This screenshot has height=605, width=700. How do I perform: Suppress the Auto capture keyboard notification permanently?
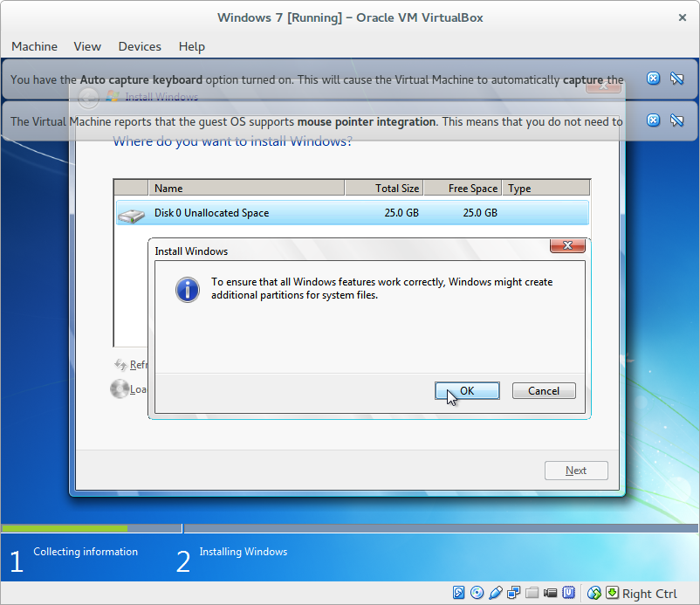(676, 79)
